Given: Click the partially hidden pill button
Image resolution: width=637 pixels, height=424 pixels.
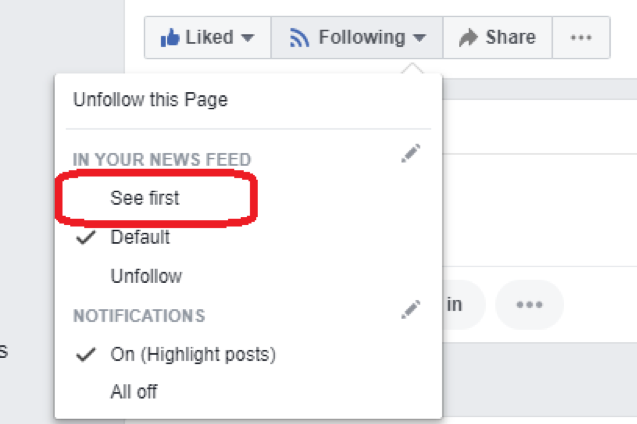Looking at the screenshot, I should pyautogui.click(x=460, y=305).
